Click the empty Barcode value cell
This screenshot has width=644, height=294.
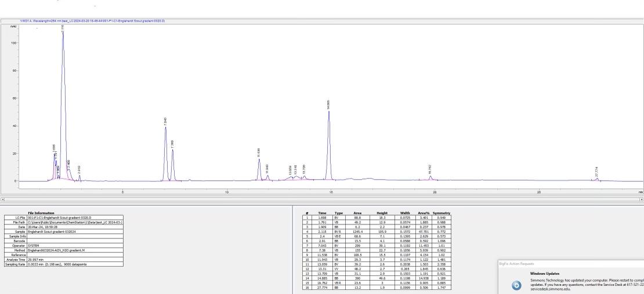pyautogui.click(x=75, y=241)
